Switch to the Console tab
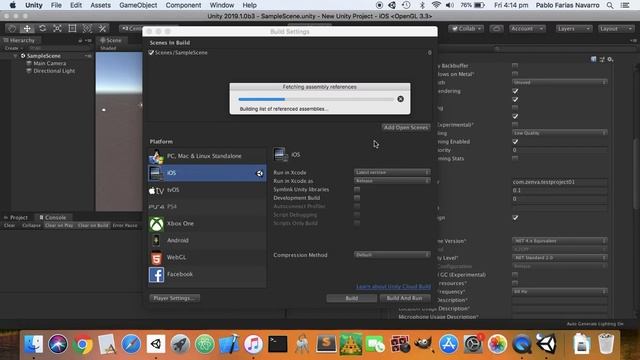This screenshot has height=360, width=640. pos(52,218)
